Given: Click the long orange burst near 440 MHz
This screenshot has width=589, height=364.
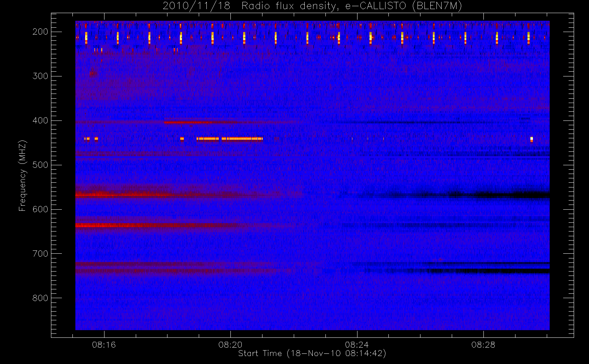Looking at the screenshot, I should coord(229,139).
